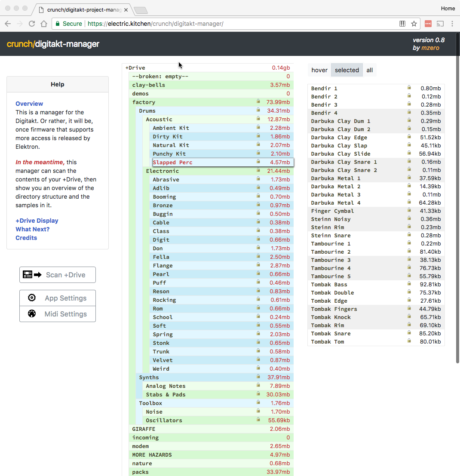
Task: Switch sample view to hover mode
Action: pos(319,70)
